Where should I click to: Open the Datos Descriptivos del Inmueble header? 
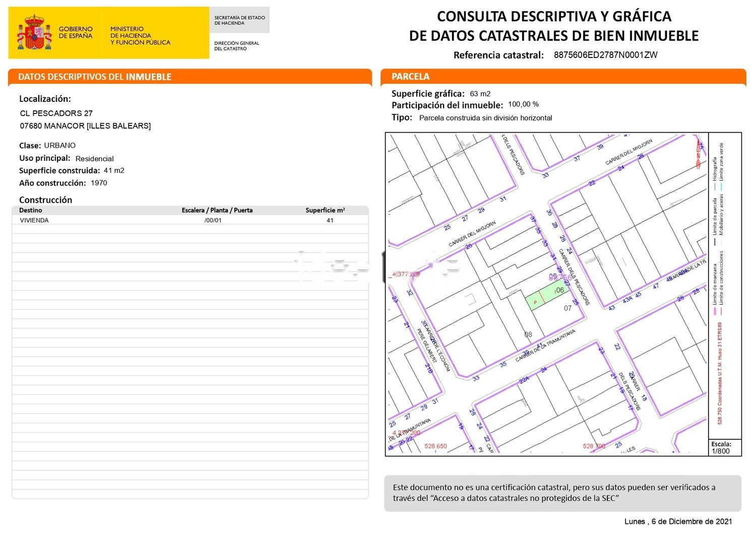[190, 77]
